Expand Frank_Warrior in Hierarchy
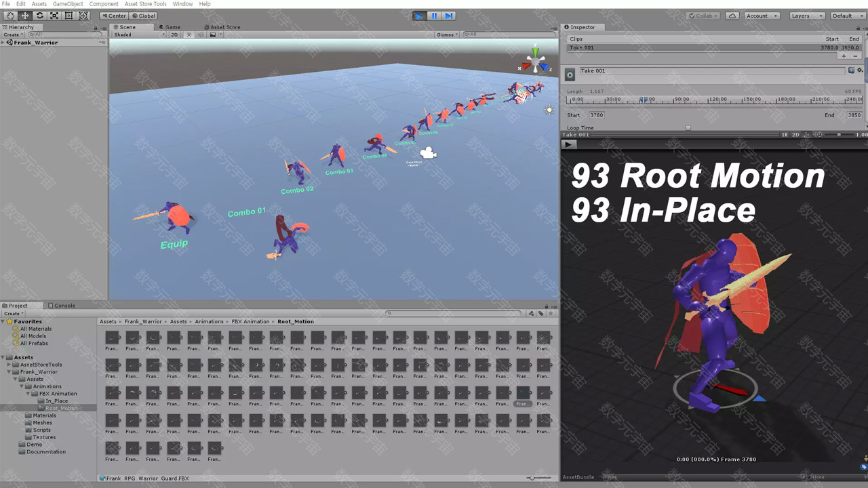The image size is (868, 488). click(x=3, y=43)
